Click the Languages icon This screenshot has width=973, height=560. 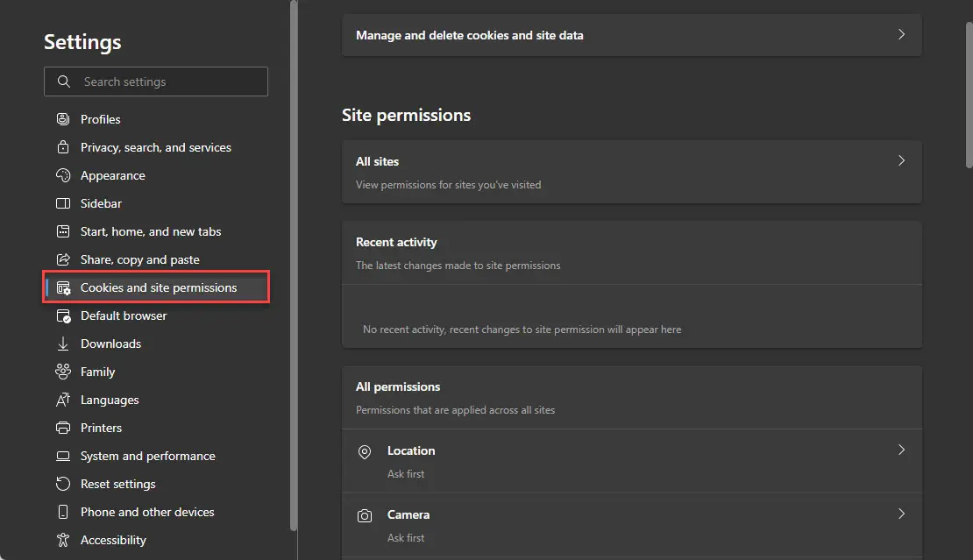[x=62, y=400]
